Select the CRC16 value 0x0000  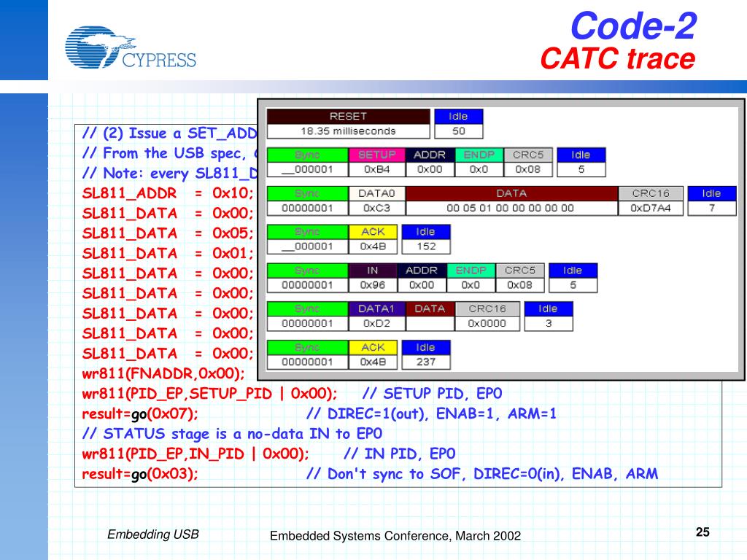(487, 323)
